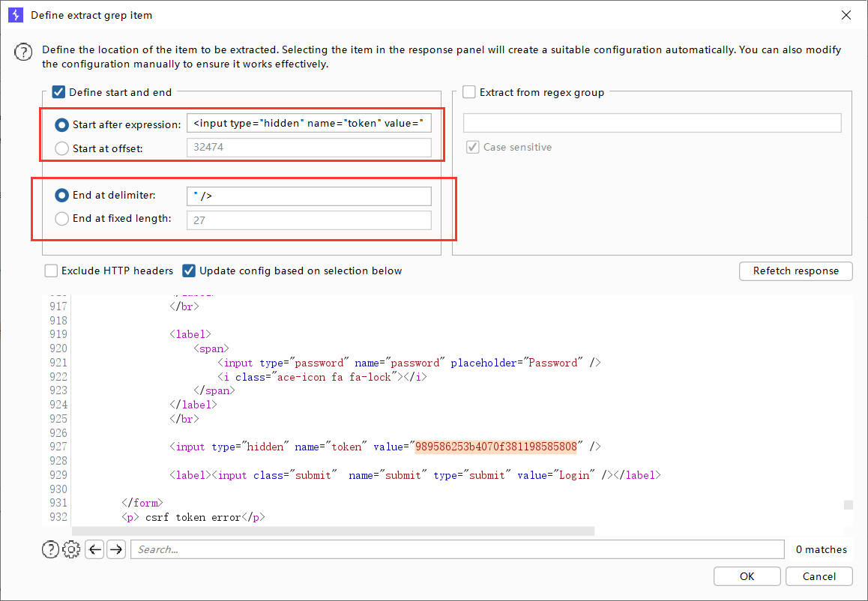Click the horizontal scrollbar of response panel
The width and height of the screenshot is (868, 601).
pyautogui.click(x=334, y=531)
